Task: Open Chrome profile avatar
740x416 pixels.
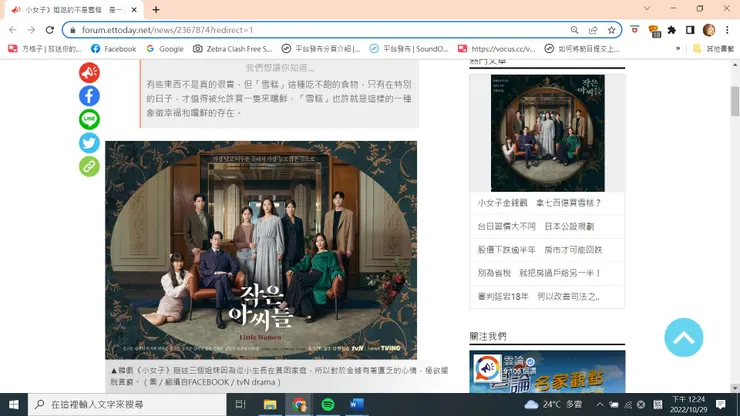Action: pyautogui.click(x=709, y=30)
